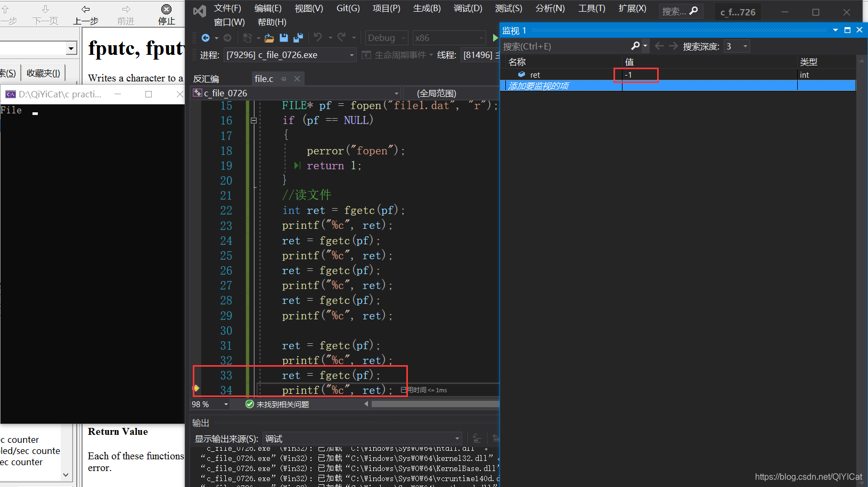Screen dimensions: 868x487
Task: Click next search result arrow in watch
Action: [674, 46]
